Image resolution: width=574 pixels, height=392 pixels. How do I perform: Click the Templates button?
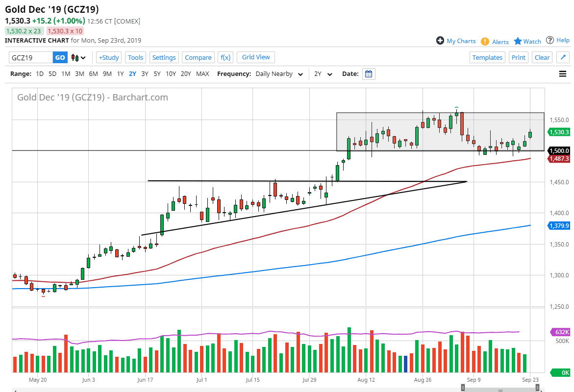pyautogui.click(x=487, y=57)
